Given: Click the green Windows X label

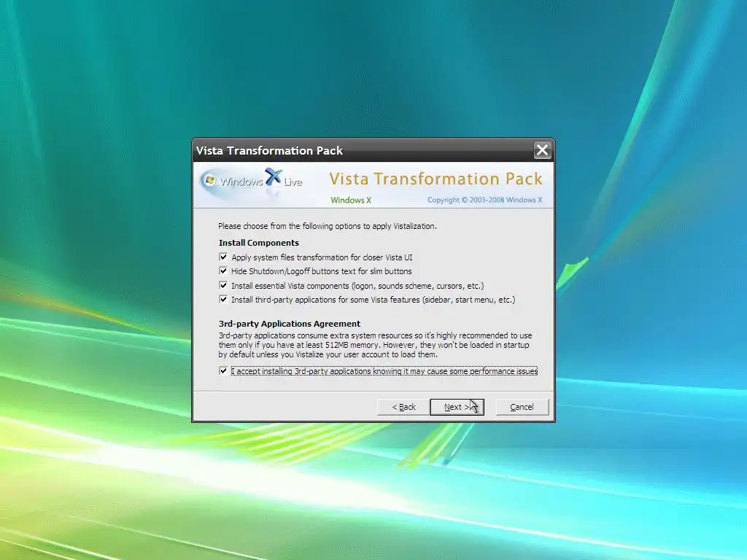Looking at the screenshot, I should click(x=351, y=200).
